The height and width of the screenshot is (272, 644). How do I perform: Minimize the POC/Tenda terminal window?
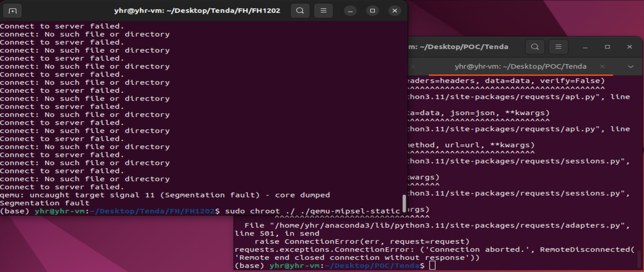coord(585,47)
